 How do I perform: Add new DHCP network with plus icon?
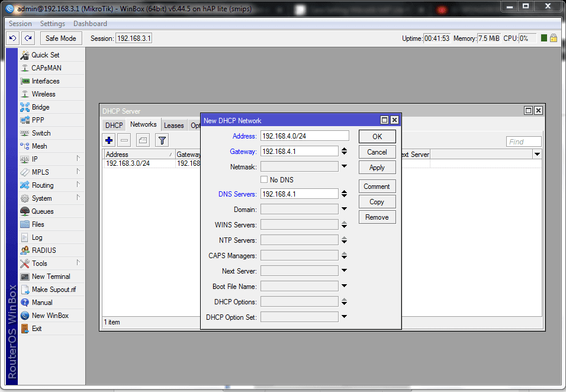109,140
